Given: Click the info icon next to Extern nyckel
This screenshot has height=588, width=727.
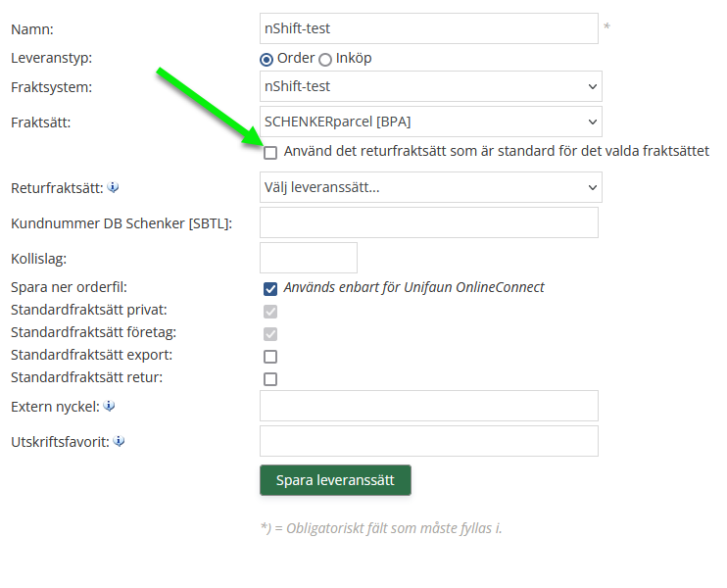Looking at the screenshot, I should click(x=109, y=406).
